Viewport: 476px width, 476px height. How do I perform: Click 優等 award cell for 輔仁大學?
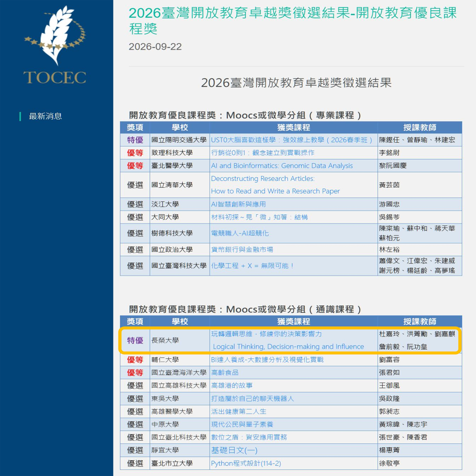[x=135, y=360]
